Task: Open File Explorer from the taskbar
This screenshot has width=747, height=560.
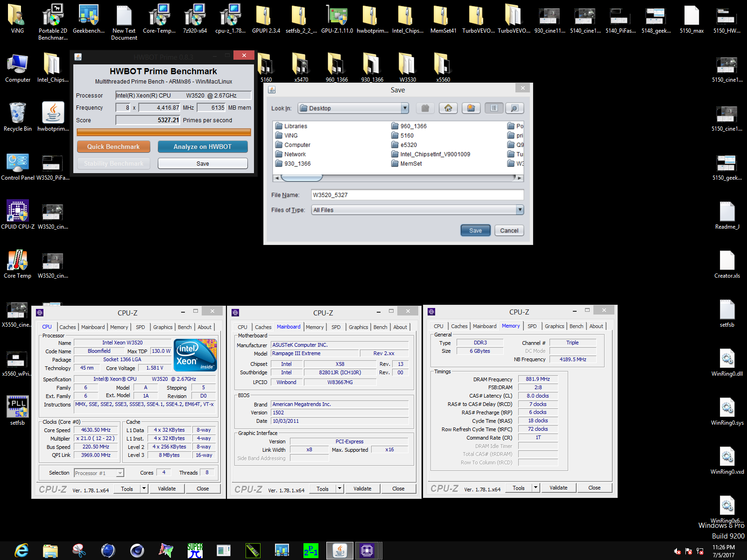Action: click(50, 551)
